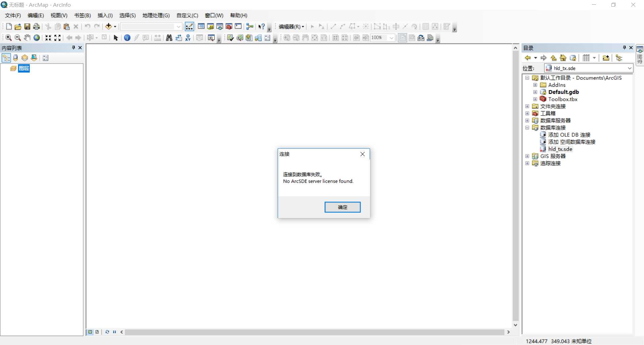Toggle Catalog tree view button
This screenshot has height=345, width=644.
coord(619,58)
